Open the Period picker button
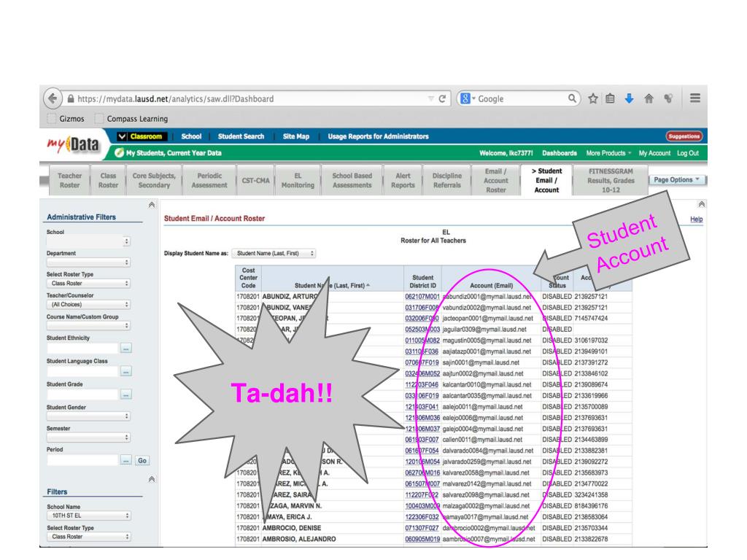This screenshot has height=560, width=747. [125, 461]
